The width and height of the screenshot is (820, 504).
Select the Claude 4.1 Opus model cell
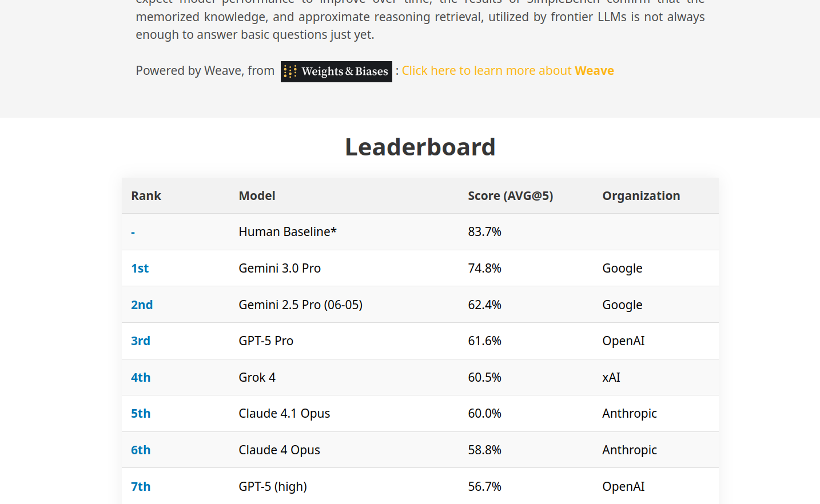(x=284, y=414)
